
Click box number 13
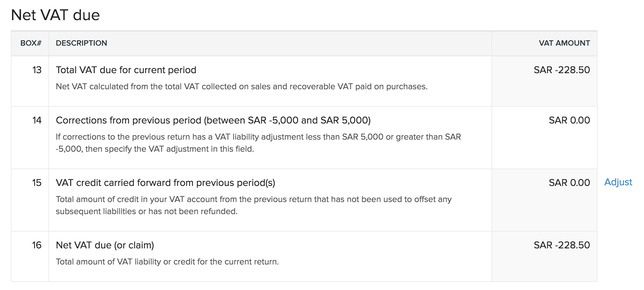[x=37, y=70]
